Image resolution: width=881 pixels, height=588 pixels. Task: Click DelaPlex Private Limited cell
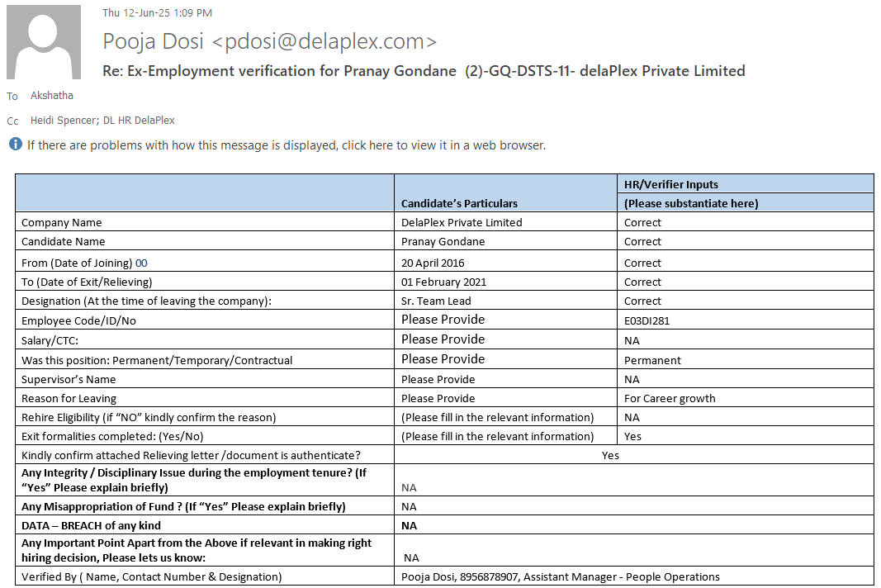(462, 223)
